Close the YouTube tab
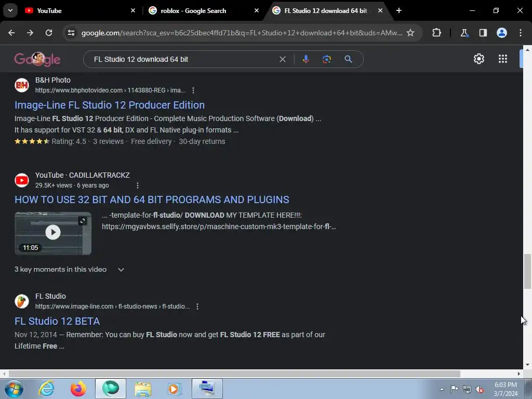 click(x=133, y=10)
